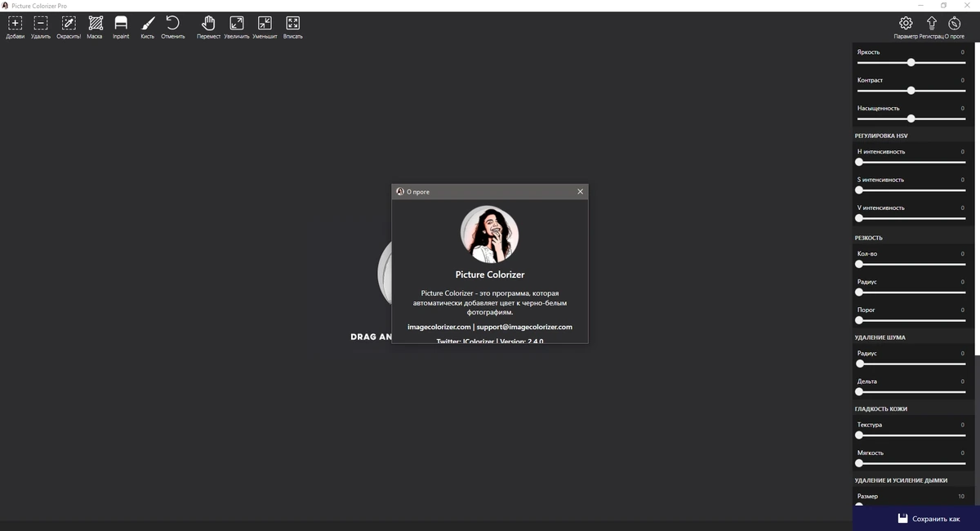Click the woman portrait logo in dialog
980x531 pixels.
click(489, 234)
